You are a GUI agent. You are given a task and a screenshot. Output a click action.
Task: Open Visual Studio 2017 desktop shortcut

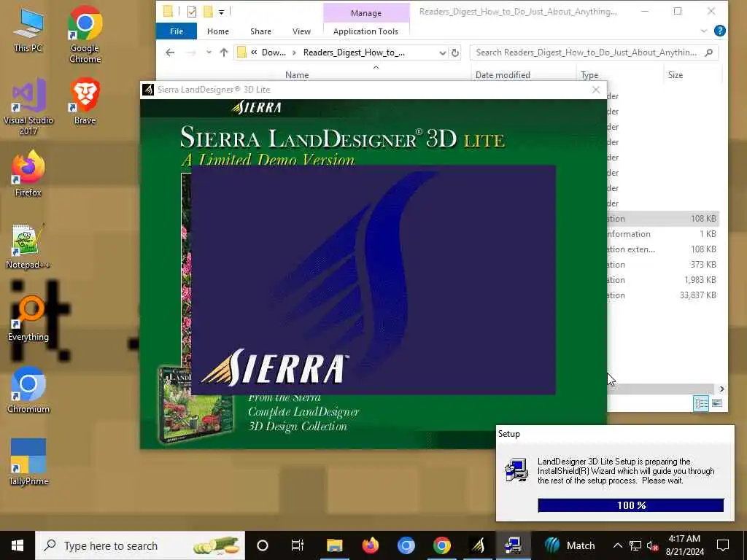(x=28, y=106)
